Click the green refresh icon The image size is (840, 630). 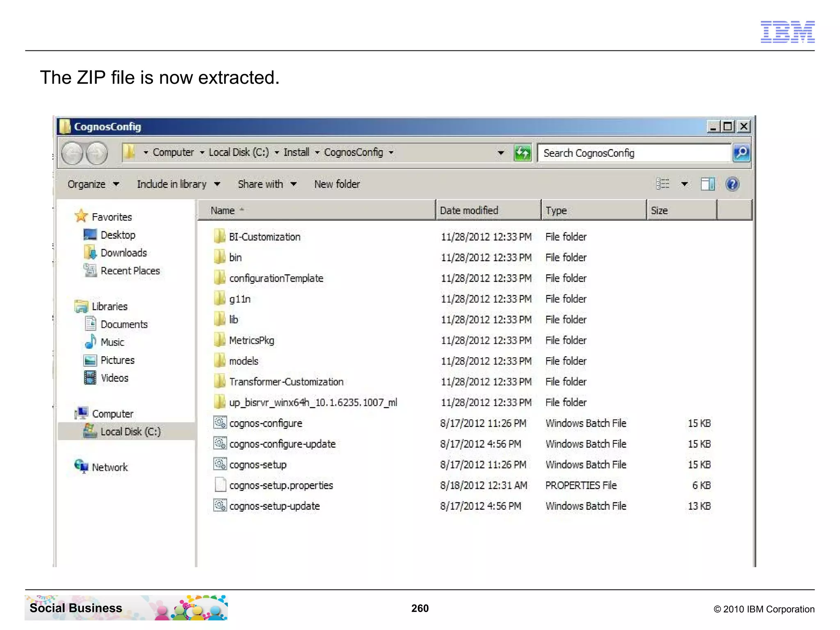pyautogui.click(x=523, y=153)
